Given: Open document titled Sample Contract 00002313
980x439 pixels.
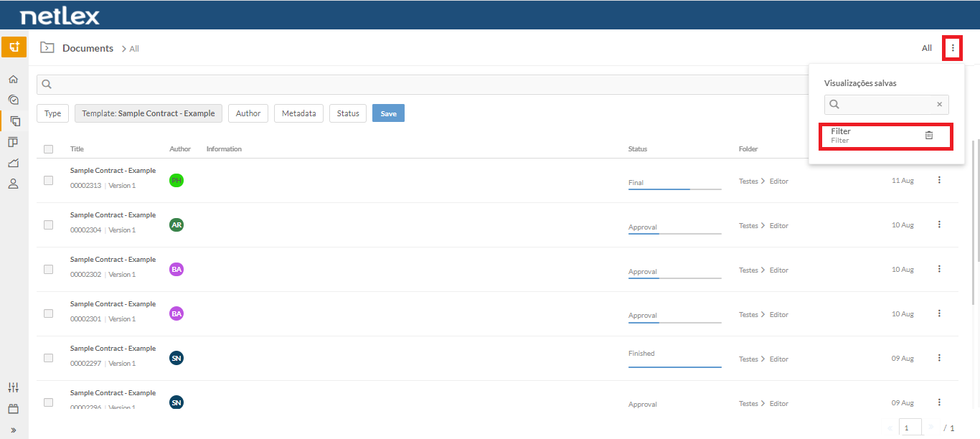Looking at the screenshot, I should (x=113, y=171).
